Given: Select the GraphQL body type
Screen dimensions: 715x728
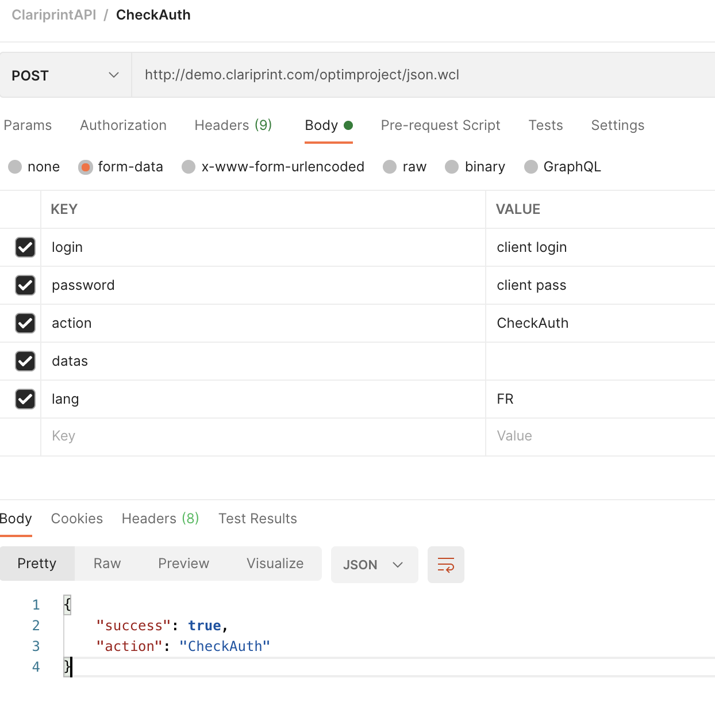Looking at the screenshot, I should [x=531, y=167].
